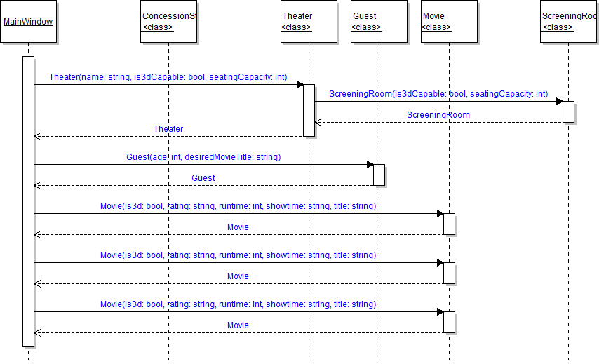Click the ScreeningRoom class lifeline header
599x364 pixels.
[x=569, y=22]
